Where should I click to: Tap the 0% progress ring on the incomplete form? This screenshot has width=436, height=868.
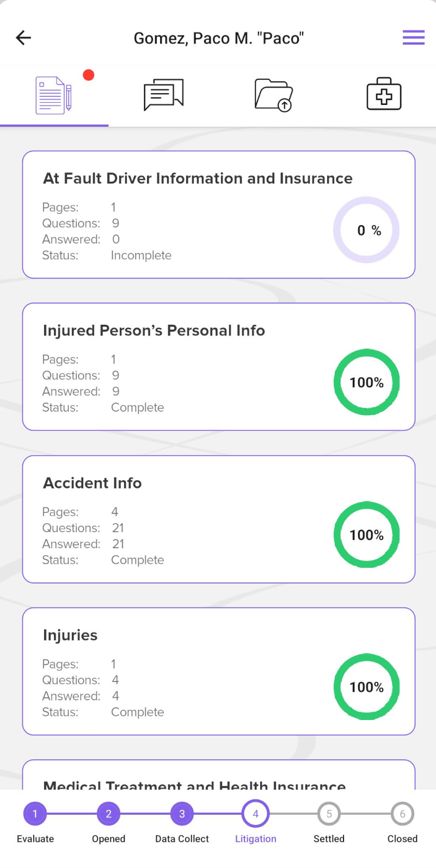(x=366, y=230)
